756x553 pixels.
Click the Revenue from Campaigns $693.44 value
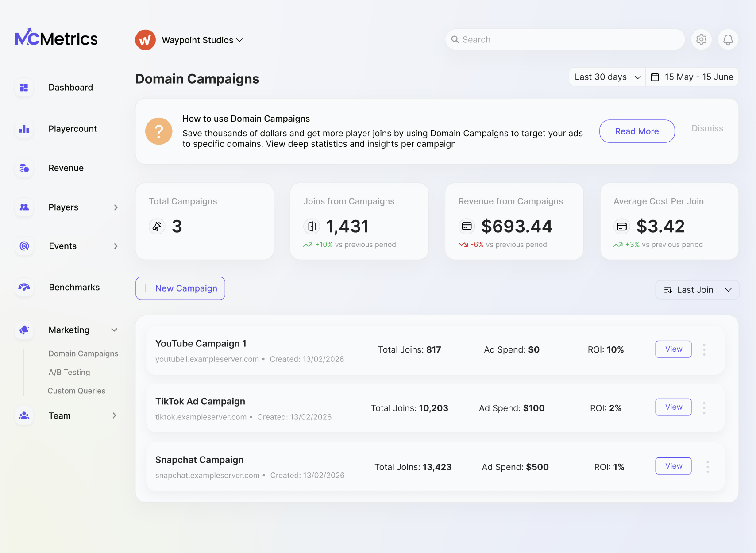[x=517, y=227]
